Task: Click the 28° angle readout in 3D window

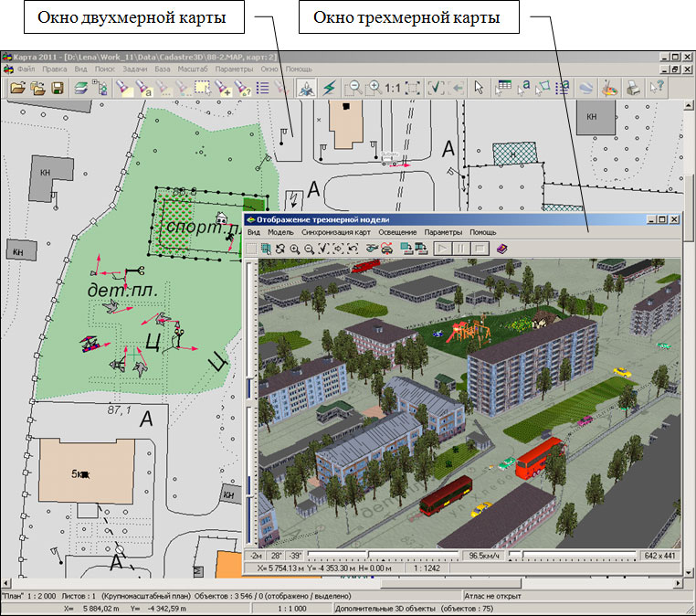Action: [277, 556]
